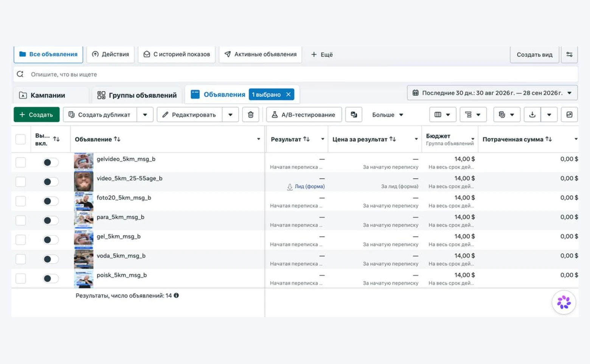590x364 pixels.
Task: Open the purple AI assistant icon
Action: tap(564, 302)
